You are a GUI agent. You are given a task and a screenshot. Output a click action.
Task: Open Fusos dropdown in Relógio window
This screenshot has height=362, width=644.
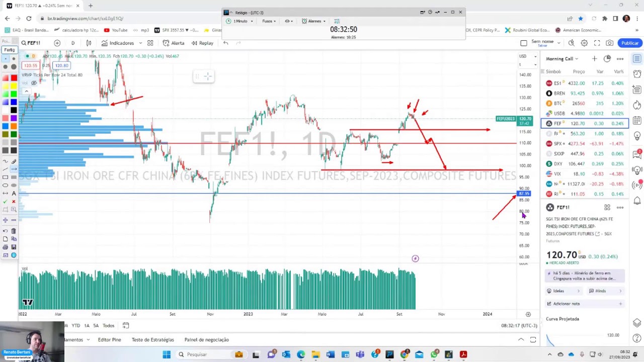tap(269, 21)
